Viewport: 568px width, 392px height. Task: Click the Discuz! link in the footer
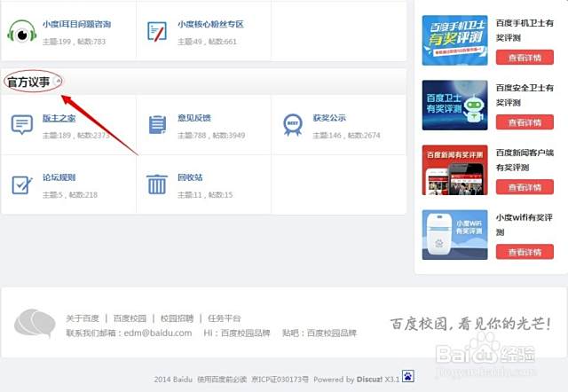[369, 380]
